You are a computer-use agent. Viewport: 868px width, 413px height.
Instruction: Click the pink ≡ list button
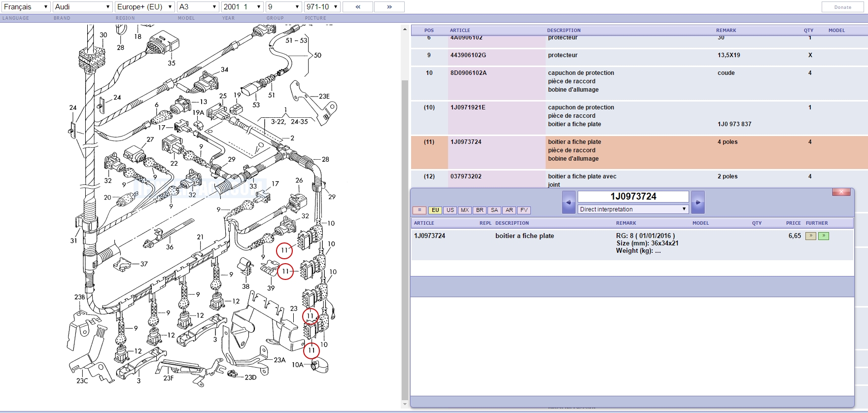[x=419, y=210]
